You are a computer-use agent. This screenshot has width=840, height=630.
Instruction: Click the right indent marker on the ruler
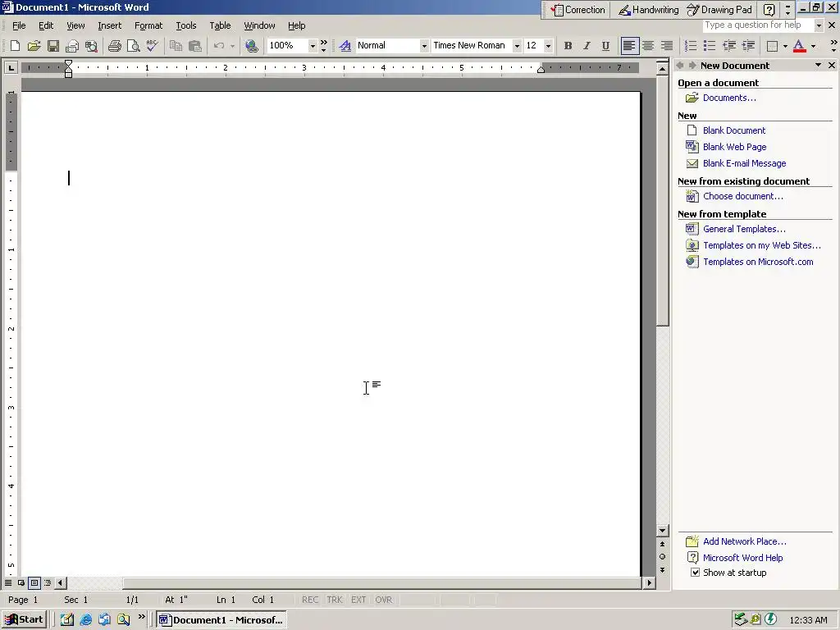(541, 70)
